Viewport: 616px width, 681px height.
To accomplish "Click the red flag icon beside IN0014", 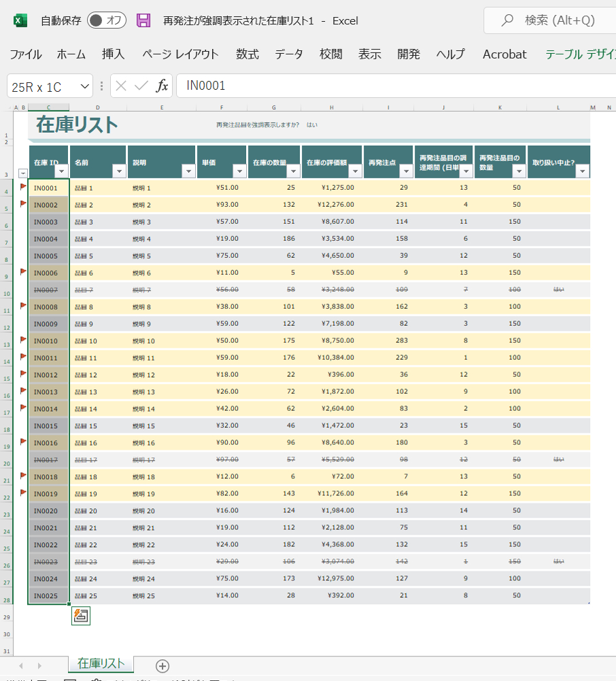I will pos(23,408).
